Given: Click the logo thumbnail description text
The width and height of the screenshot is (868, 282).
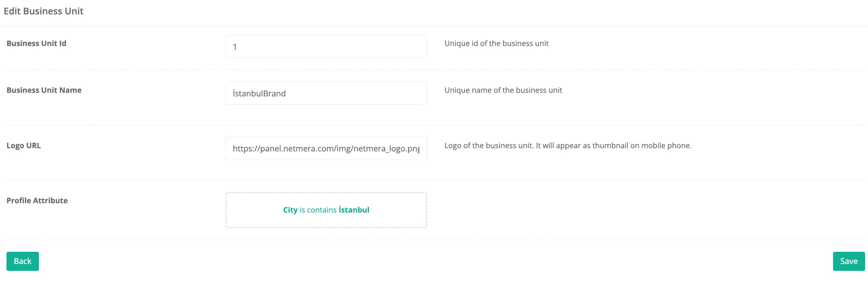Looking at the screenshot, I should tap(568, 146).
